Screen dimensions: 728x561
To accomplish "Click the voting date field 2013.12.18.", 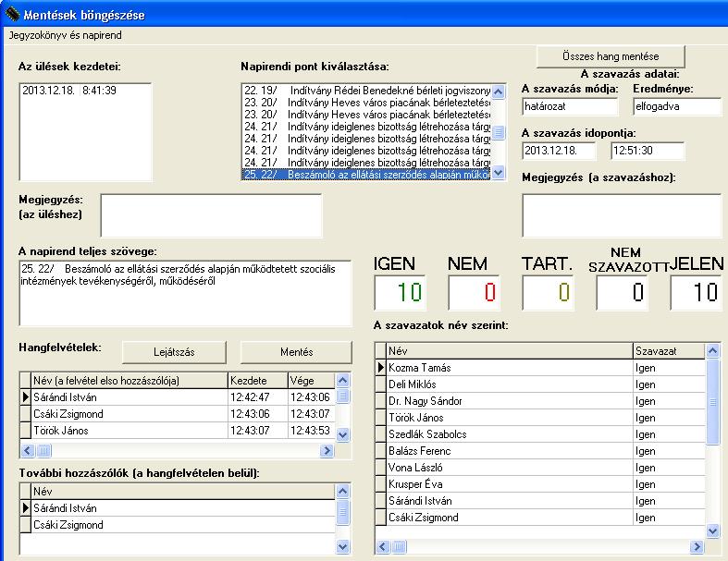I will coord(559,151).
